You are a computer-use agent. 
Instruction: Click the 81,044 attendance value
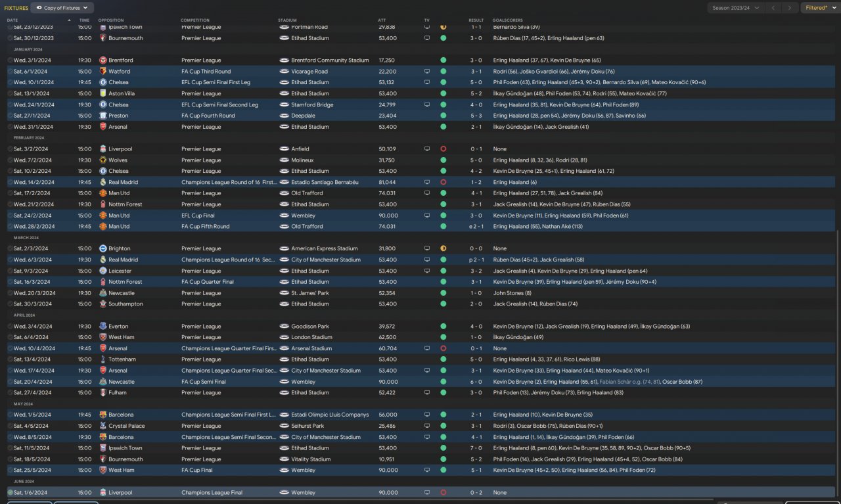(x=388, y=182)
